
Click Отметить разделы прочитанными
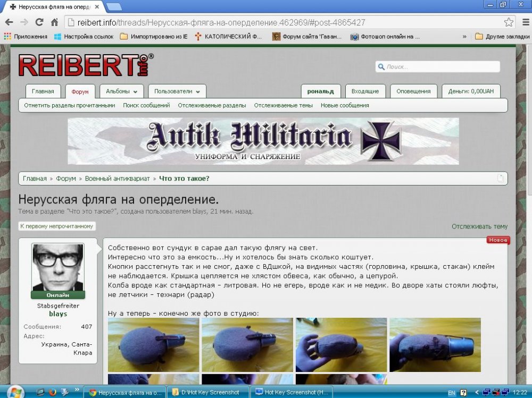pyautogui.click(x=70, y=105)
